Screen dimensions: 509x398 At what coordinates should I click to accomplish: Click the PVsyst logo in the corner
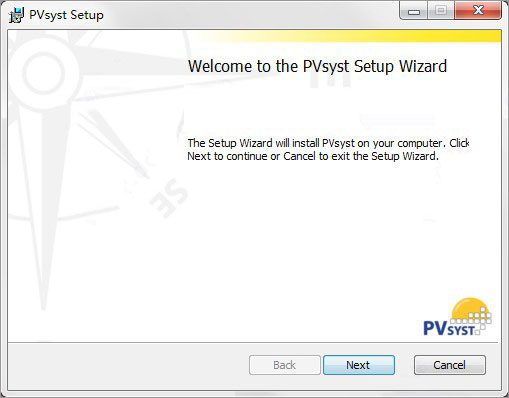tap(457, 317)
